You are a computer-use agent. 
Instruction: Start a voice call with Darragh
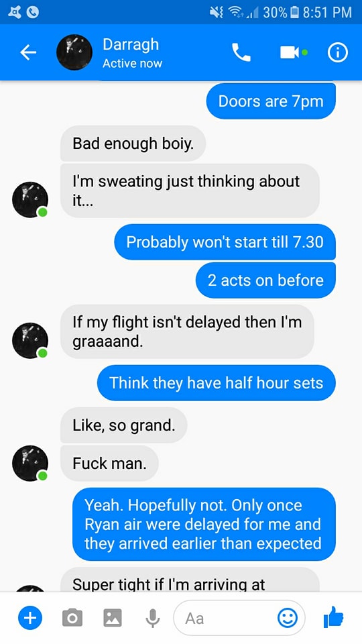pos(241,52)
